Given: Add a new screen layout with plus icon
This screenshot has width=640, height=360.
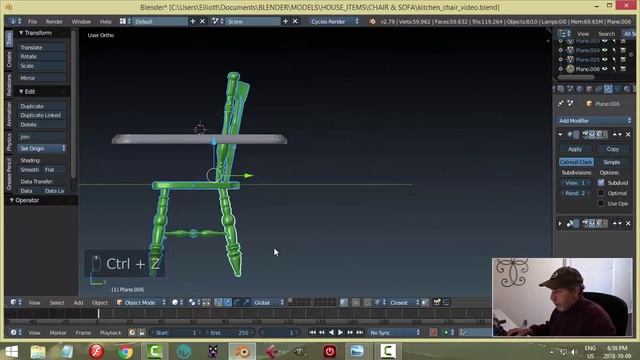Looking at the screenshot, I should pyautogui.click(x=193, y=21).
